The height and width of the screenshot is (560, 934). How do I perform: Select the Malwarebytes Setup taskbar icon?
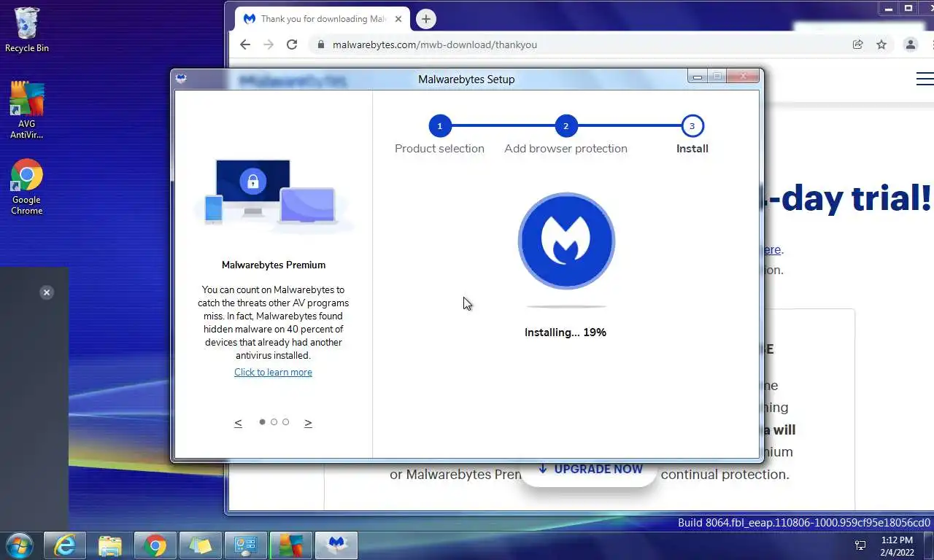(x=336, y=545)
